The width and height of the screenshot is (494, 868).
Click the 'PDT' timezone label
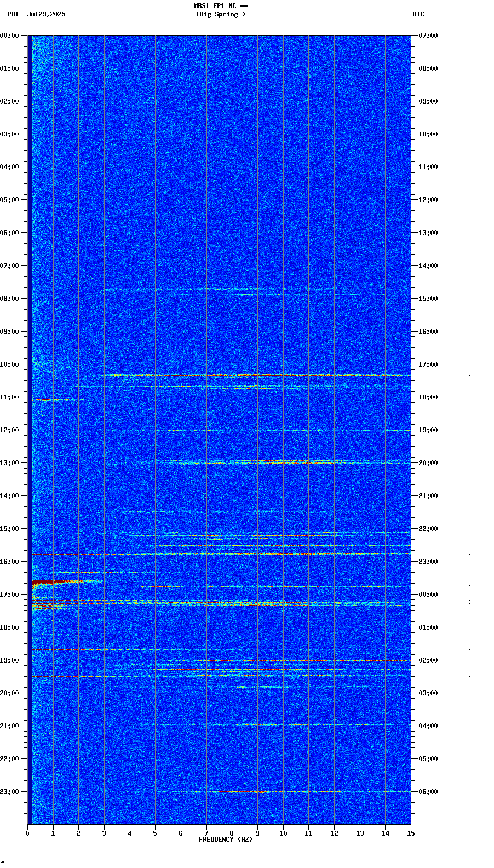[13, 14]
